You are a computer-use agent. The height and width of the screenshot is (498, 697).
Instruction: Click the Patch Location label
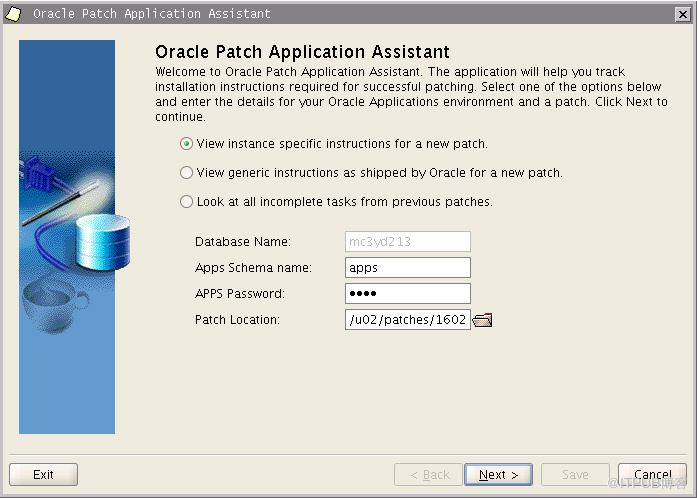(237, 320)
